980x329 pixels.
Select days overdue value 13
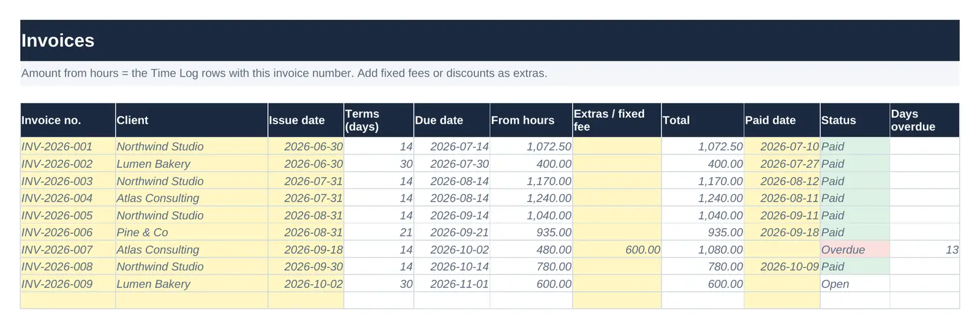924,249
